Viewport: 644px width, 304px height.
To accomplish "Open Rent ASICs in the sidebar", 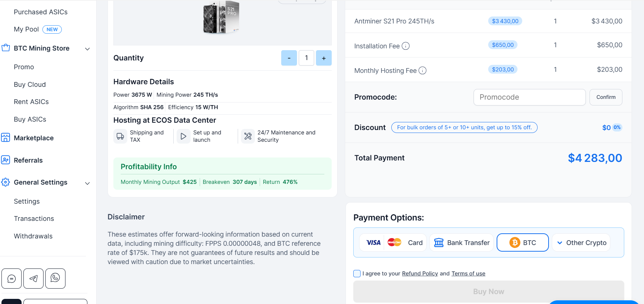I will coord(31,102).
